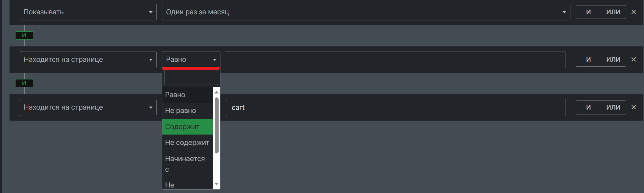Choose 'Не равно' in the dropdown list
Image resolution: width=644 pixels, height=193 pixels.
pos(187,111)
